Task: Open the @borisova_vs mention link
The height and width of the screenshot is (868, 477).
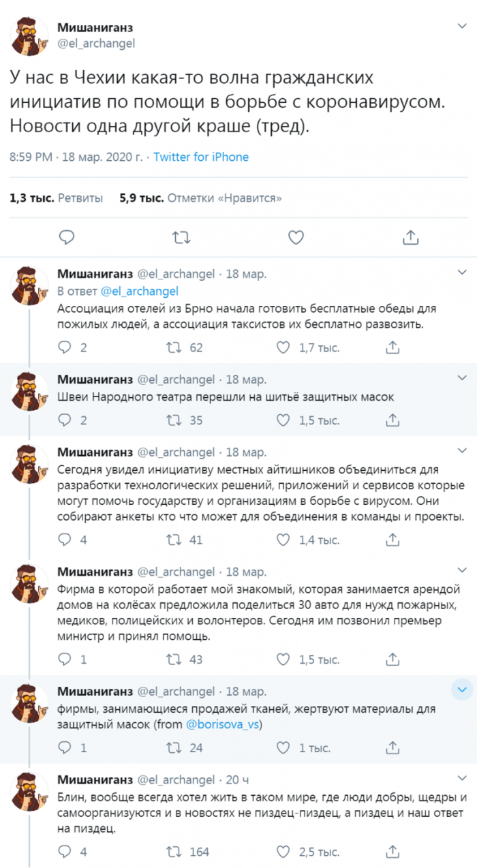Action: [224, 724]
